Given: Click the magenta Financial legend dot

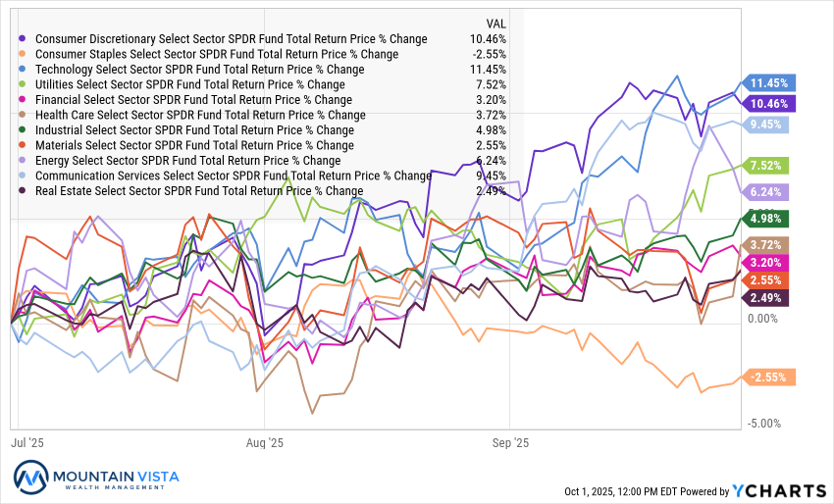Looking at the screenshot, I should click(x=24, y=100).
